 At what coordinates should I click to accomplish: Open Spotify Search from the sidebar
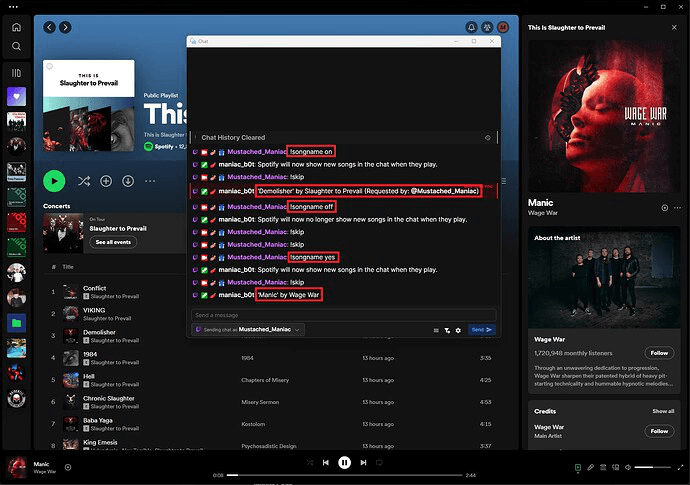pyautogui.click(x=16, y=46)
